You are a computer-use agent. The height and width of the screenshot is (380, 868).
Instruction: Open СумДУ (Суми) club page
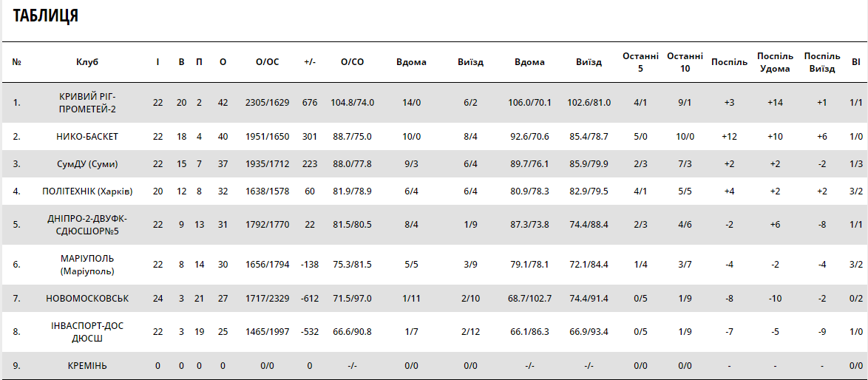pos(87,164)
